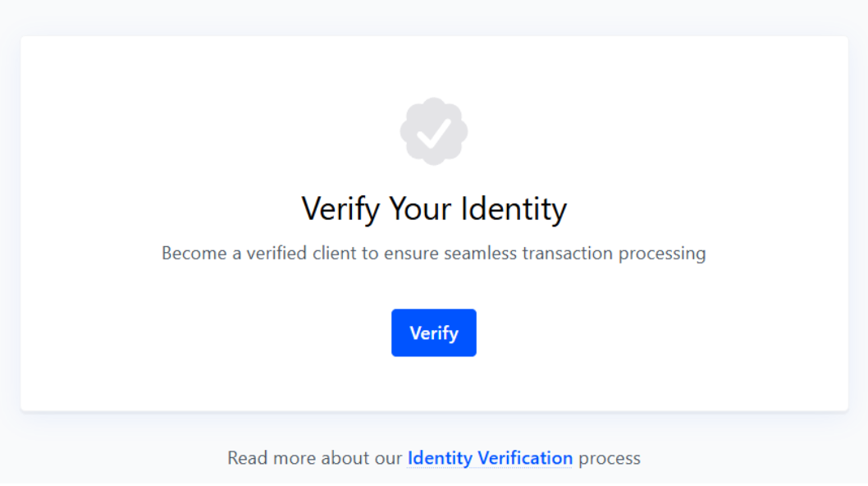Click the word 'Become' in the subtitle
This screenshot has width=868, height=486.
(194, 253)
